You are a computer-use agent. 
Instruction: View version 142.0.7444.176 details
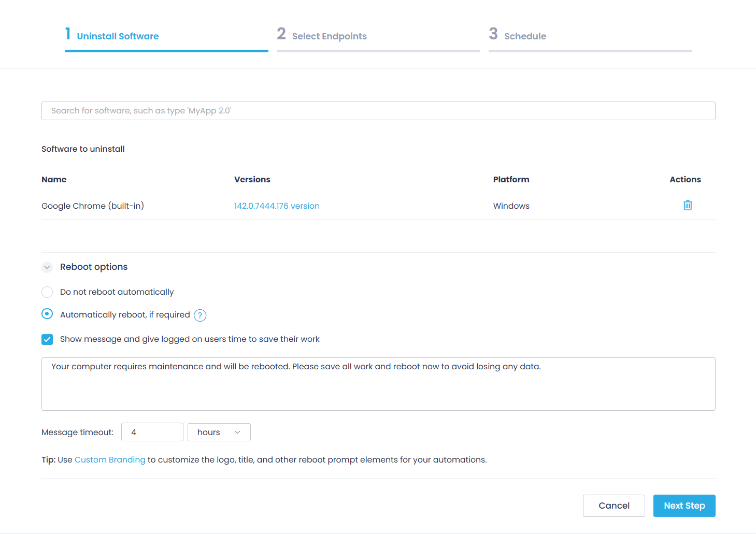coord(277,206)
